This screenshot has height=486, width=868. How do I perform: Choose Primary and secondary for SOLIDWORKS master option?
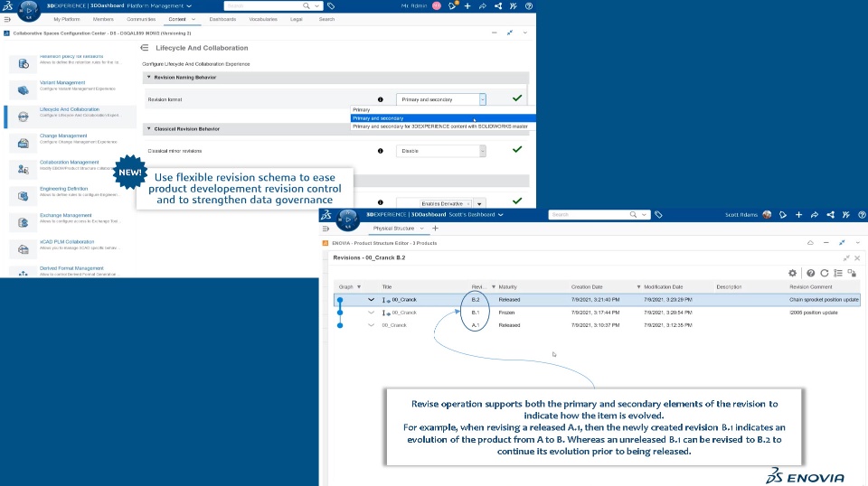coord(443,126)
